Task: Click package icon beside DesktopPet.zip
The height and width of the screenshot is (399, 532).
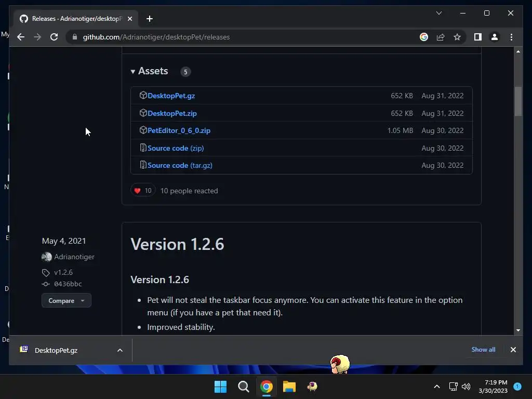Action: (x=143, y=113)
